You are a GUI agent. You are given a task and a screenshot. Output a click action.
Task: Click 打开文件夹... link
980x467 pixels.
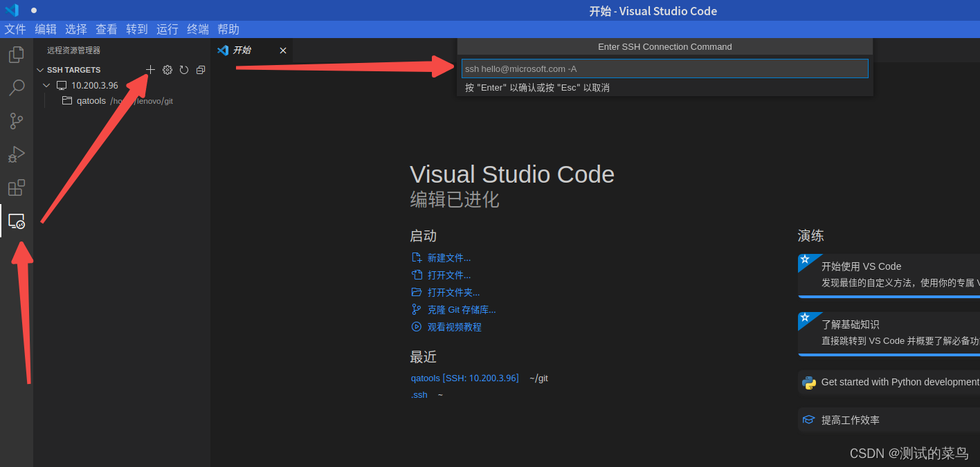click(453, 293)
